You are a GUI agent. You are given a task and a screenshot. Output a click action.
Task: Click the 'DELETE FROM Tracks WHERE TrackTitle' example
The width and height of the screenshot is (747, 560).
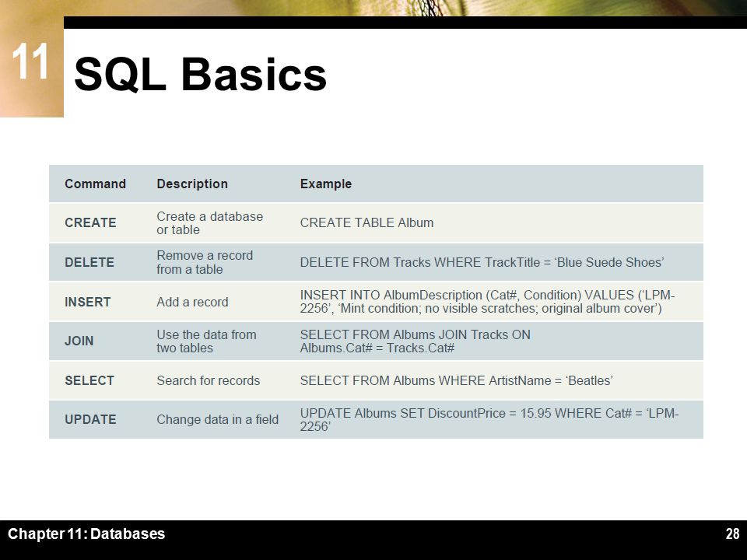click(x=482, y=262)
